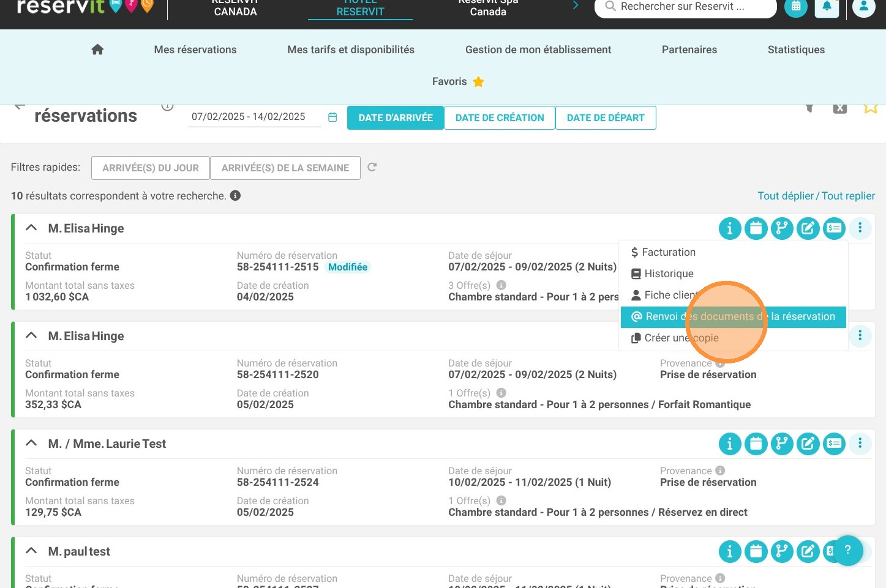Screen dimensions: 886x588
Task: Click calendar icon for paul test reservation
Action: (x=756, y=551)
